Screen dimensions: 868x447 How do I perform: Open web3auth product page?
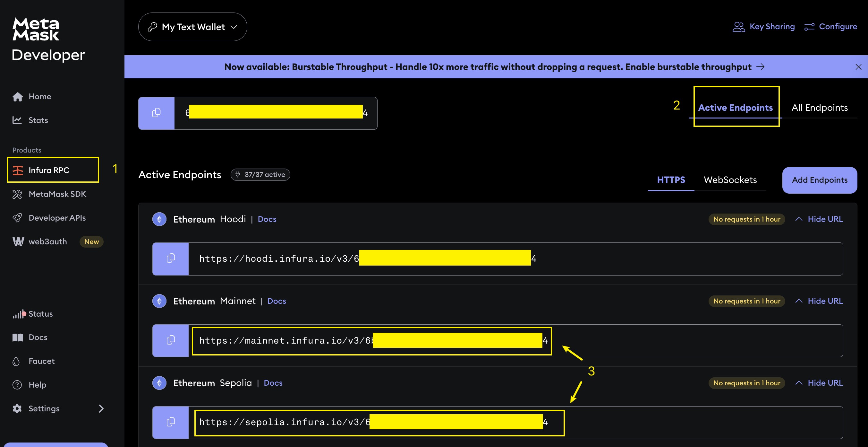click(x=39, y=241)
